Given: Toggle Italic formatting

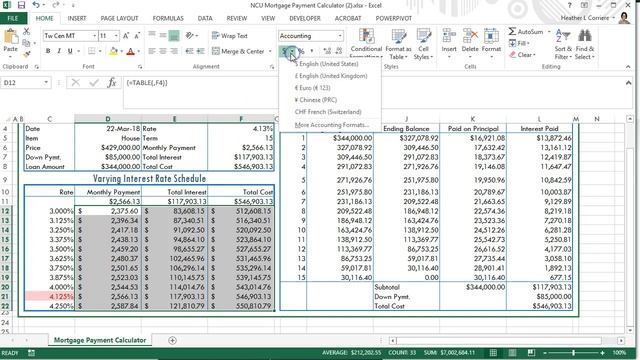Looking at the screenshot, I should point(59,51).
